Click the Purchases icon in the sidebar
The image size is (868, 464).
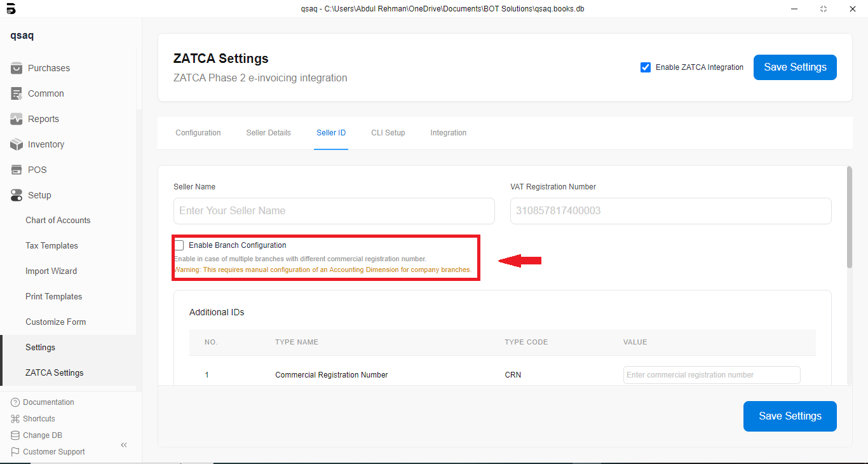point(17,68)
